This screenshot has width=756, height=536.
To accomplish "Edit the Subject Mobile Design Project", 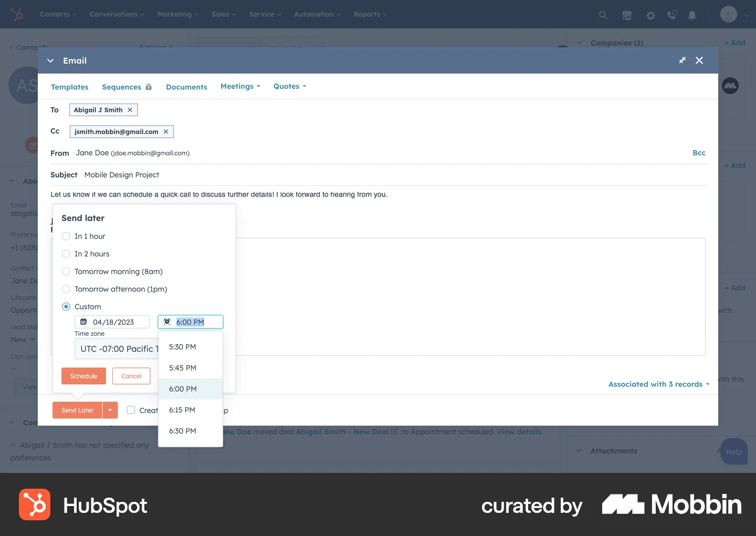I will pos(122,174).
